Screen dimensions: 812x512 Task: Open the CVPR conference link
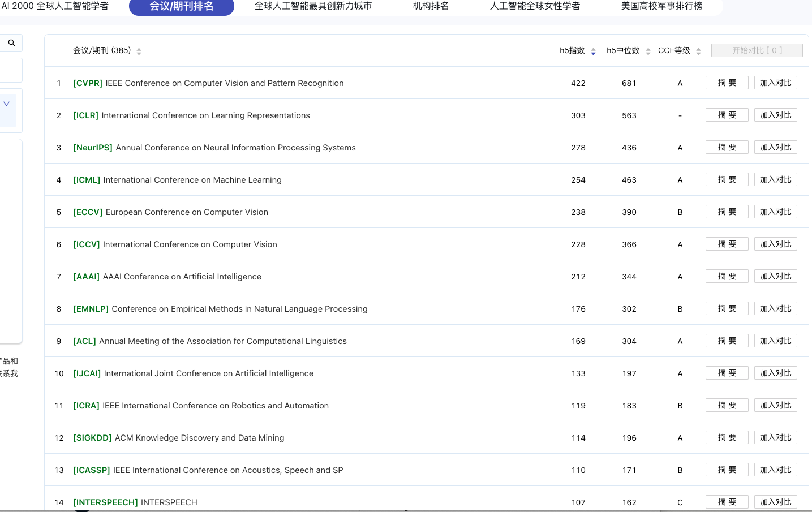coord(88,83)
